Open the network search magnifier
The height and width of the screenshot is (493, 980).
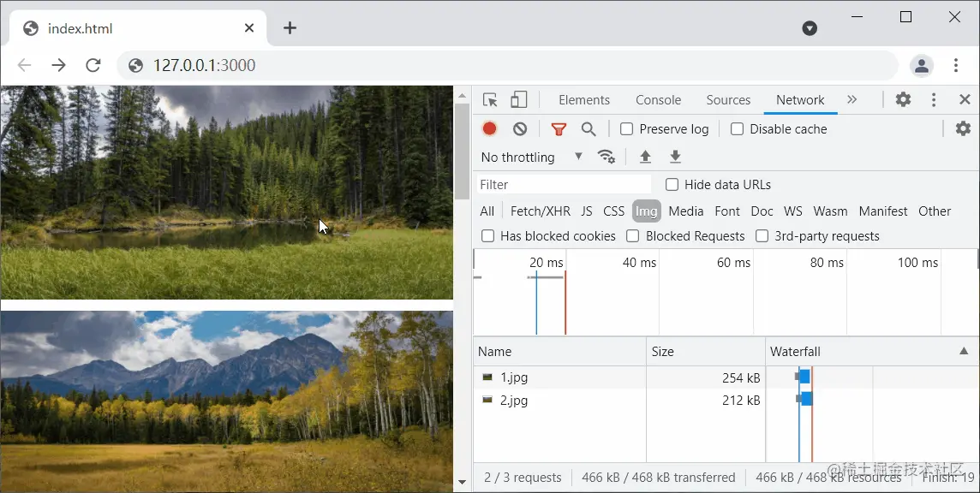click(589, 128)
